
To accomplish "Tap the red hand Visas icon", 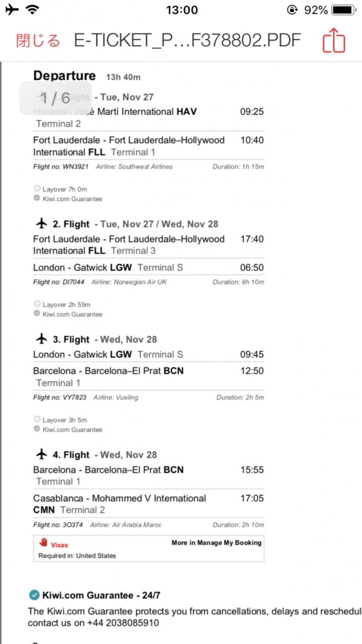I will tap(44, 542).
